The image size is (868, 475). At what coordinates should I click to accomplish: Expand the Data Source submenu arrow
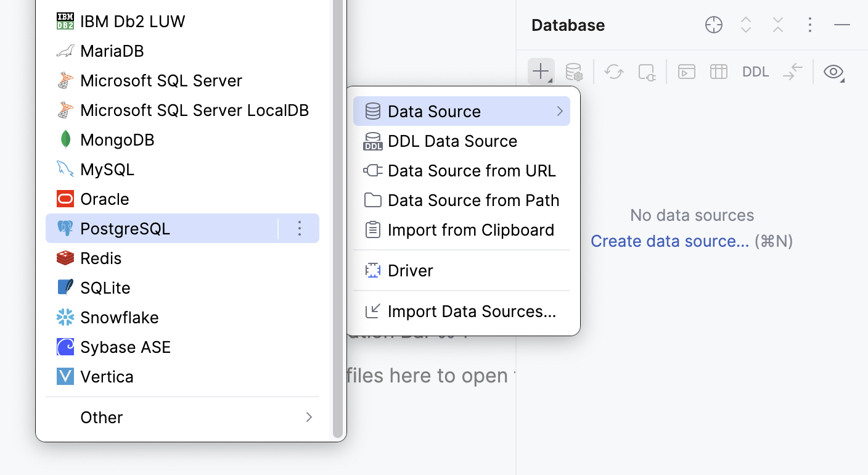point(560,111)
